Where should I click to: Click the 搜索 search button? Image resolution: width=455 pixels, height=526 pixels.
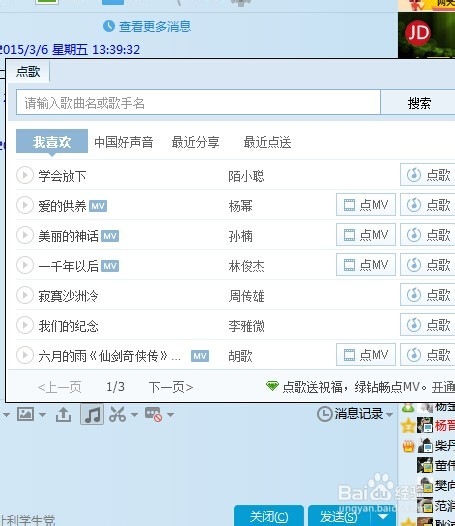418,103
